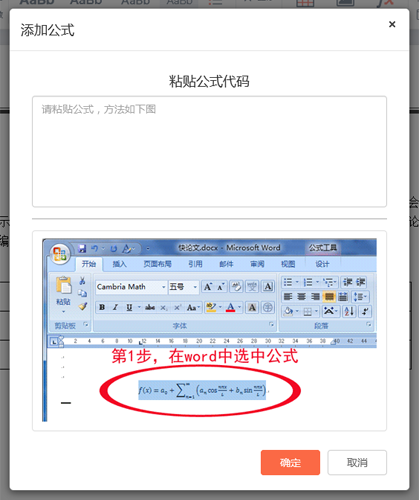Click the 确定 confirm button

pyautogui.click(x=290, y=462)
